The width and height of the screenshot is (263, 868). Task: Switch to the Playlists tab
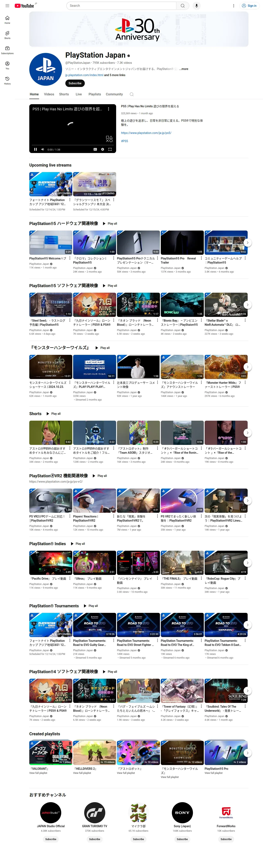click(95, 94)
